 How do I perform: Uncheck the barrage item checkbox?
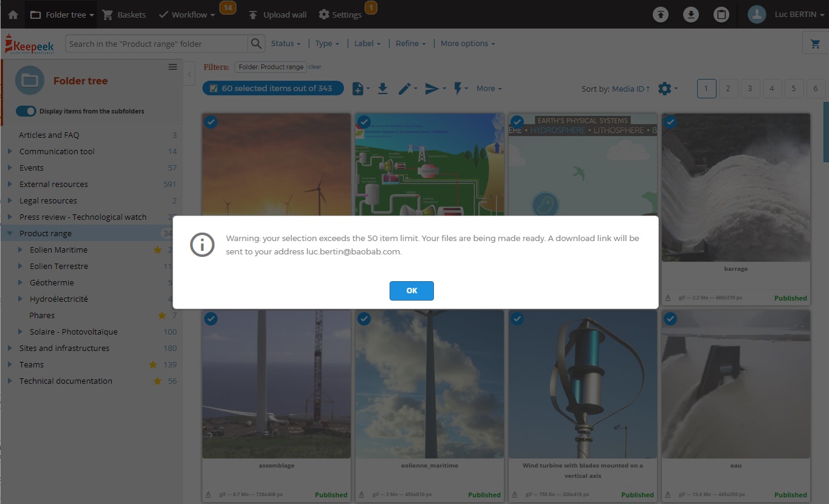[x=670, y=122]
